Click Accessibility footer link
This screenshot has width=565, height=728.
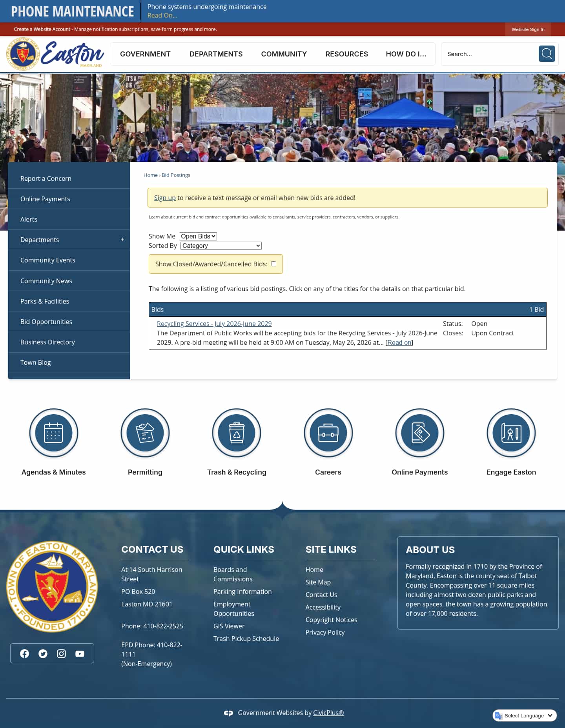coord(323,607)
